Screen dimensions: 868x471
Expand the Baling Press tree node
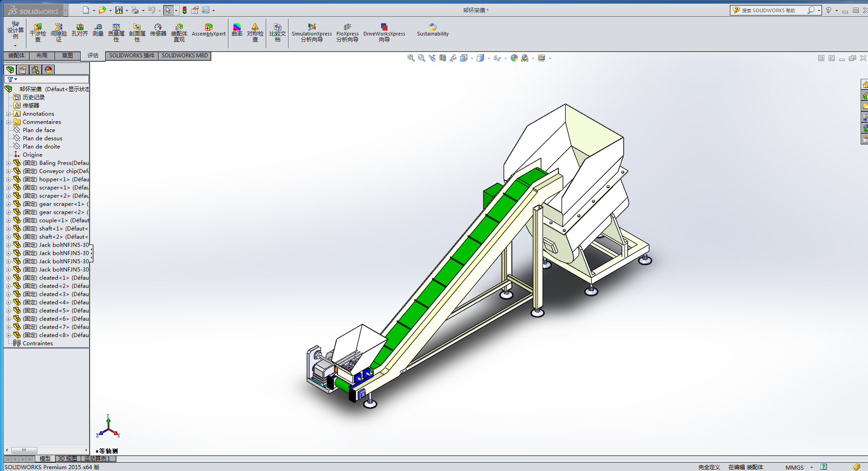point(8,163)
